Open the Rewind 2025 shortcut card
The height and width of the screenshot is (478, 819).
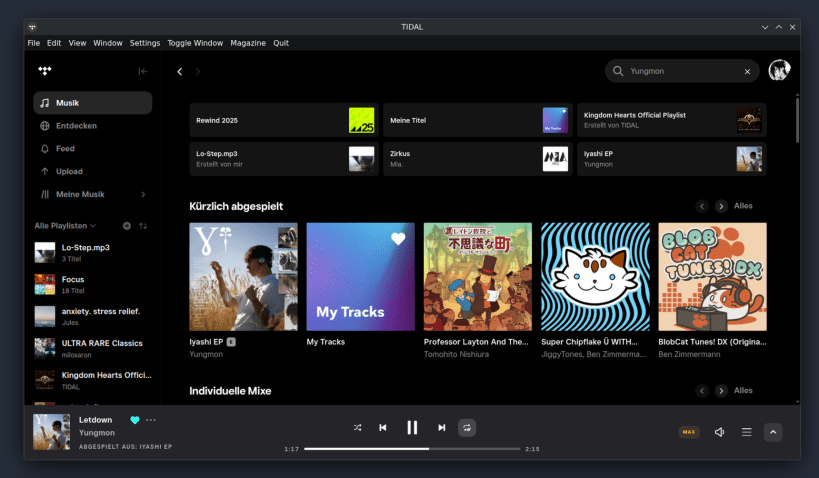coord(284,120)
